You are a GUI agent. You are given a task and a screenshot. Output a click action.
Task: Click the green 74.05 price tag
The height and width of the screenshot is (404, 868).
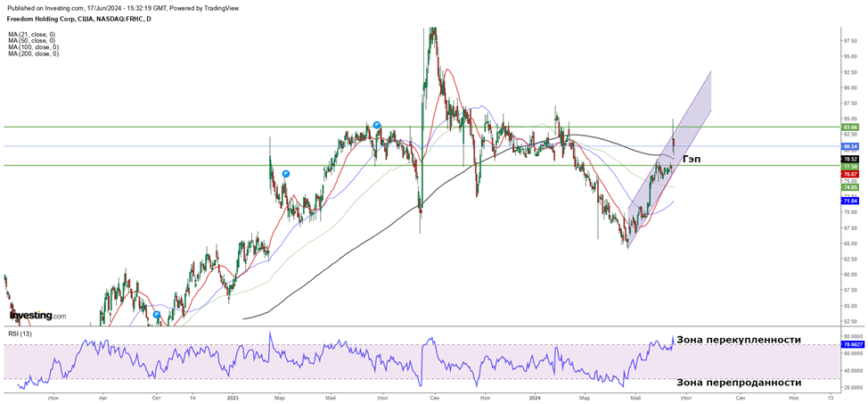click(x=850, y=187)
